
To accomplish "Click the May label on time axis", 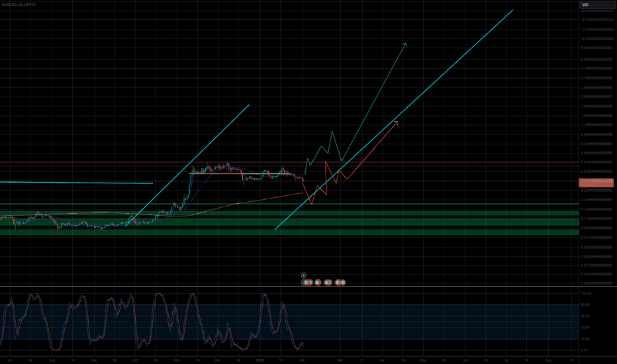I will coord(423,360).
